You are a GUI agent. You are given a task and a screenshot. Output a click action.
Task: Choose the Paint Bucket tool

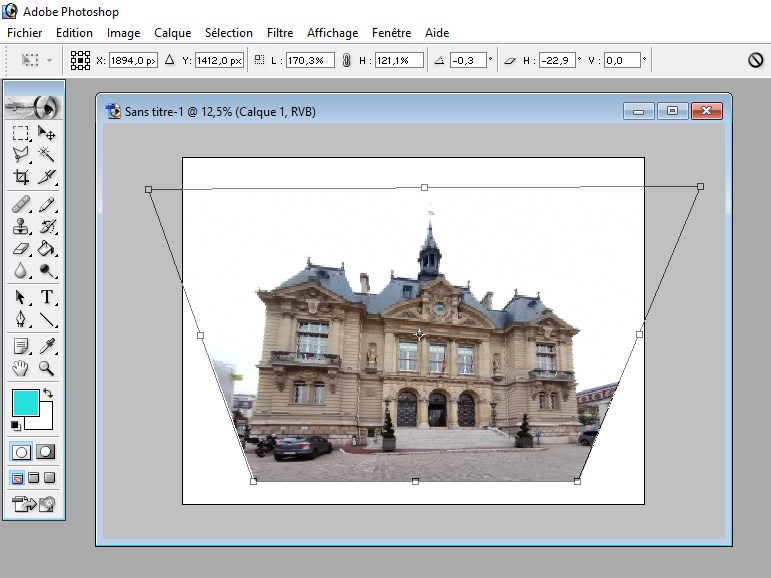(46, 248)
